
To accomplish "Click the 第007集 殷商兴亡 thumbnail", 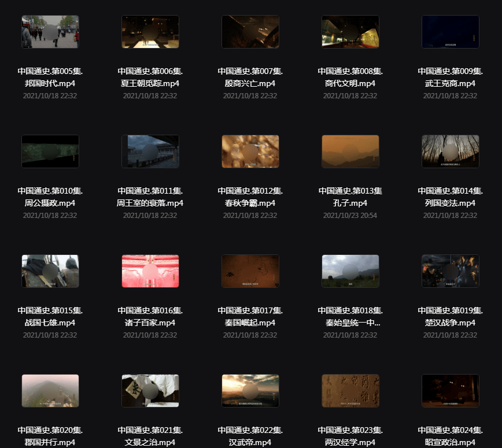I will 250,32.
